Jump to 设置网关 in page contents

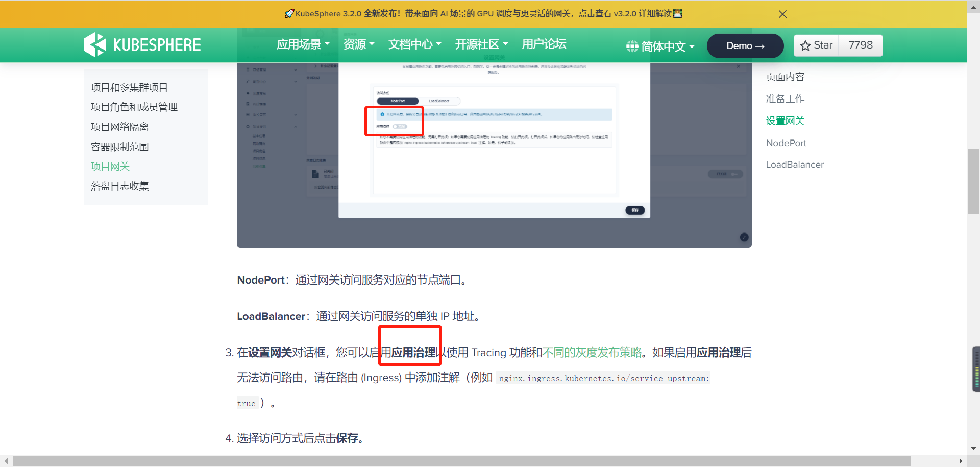[785, 121]
